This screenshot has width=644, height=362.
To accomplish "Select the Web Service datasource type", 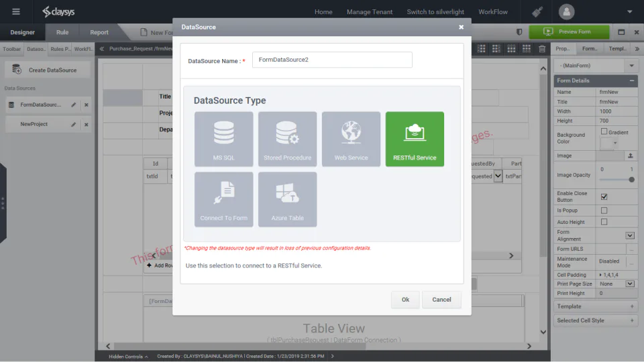I will pos(351,139).
